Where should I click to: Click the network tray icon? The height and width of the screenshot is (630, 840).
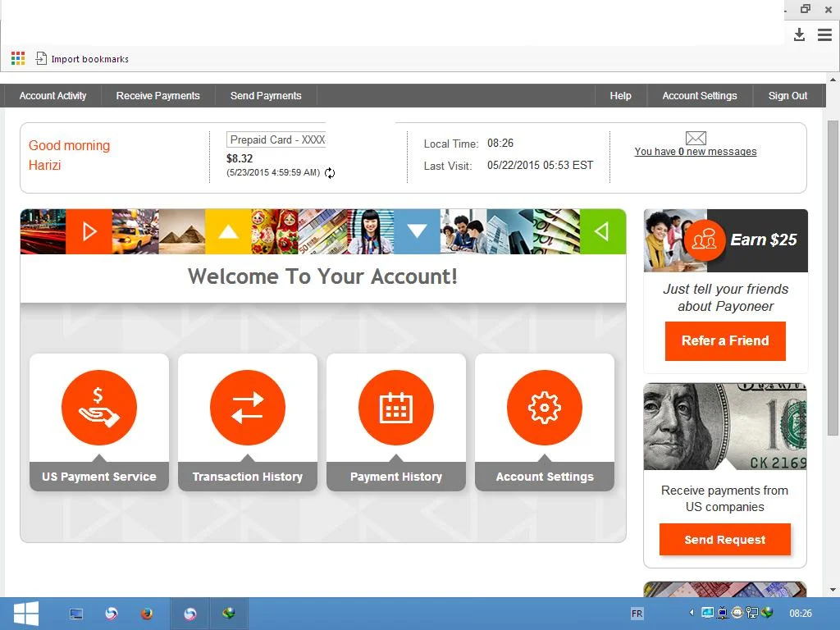[x=752, y=612]
